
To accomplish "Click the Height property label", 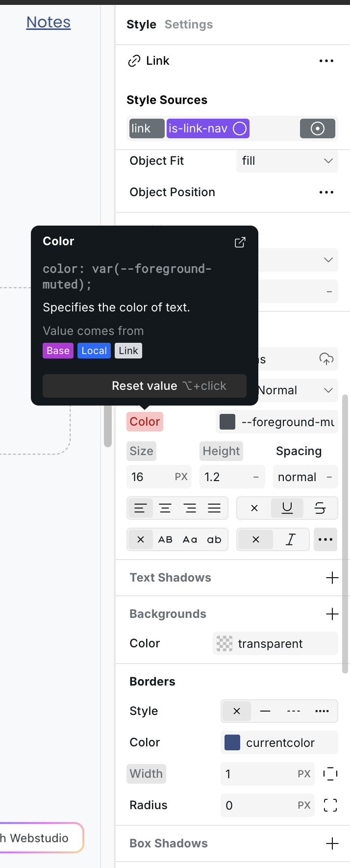I will 222,451.
